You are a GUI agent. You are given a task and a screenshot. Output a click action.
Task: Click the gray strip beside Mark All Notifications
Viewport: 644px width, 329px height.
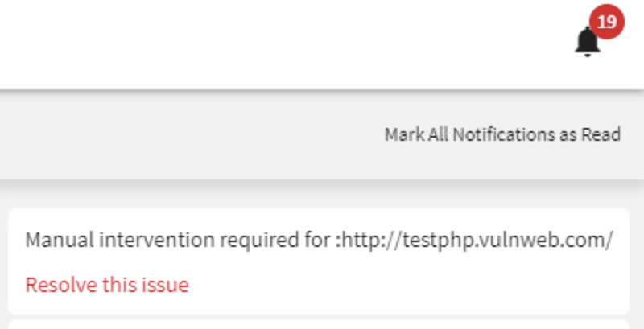point(189,134)
